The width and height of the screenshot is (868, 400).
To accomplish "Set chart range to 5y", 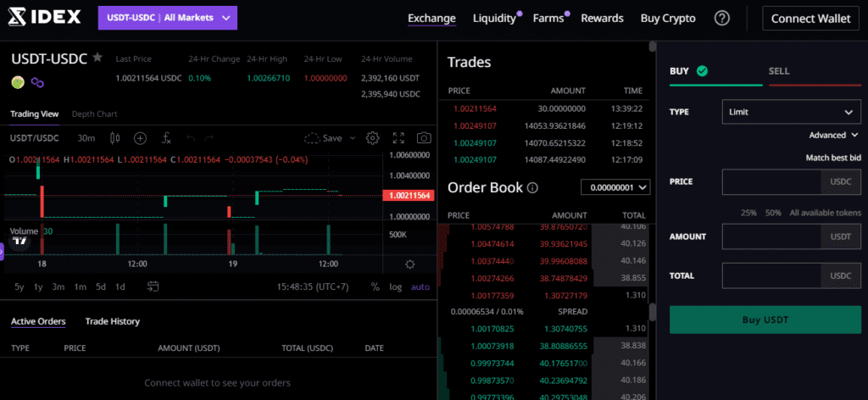I will tap(19, 286).
